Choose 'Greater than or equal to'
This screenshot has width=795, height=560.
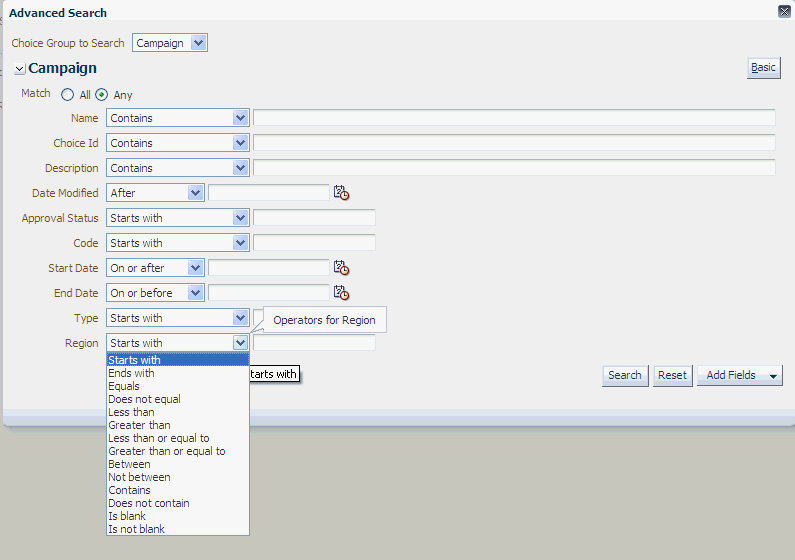(177, 451)
